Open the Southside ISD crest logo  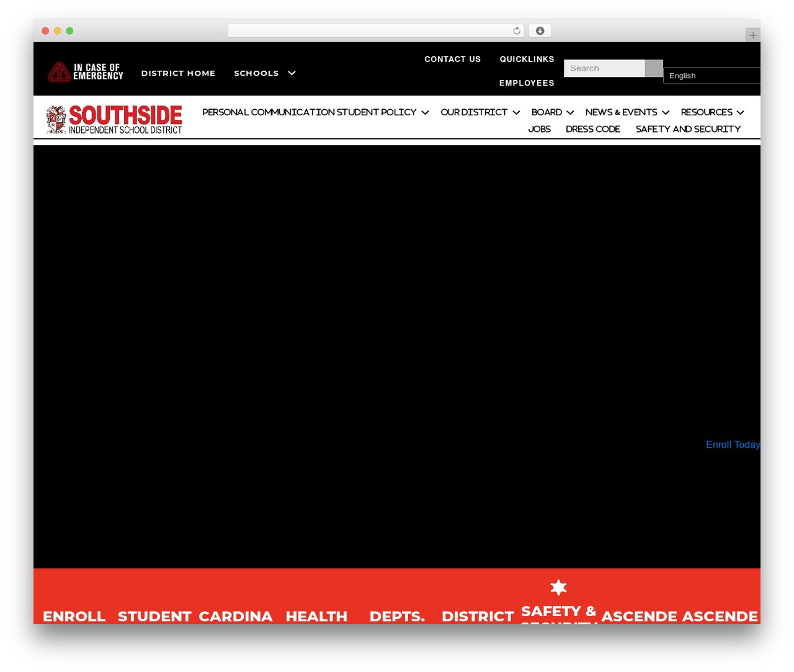(x=56, y=119)
